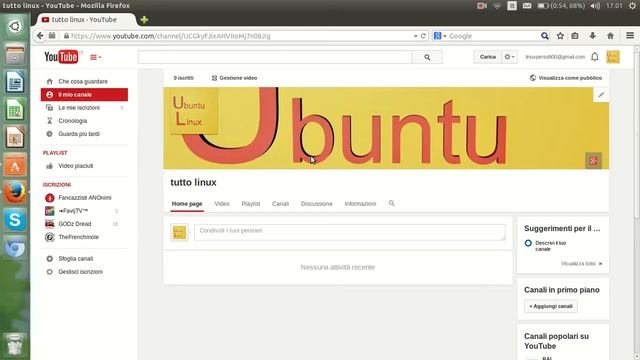Open Firefox hamburger menu
This screenshot has width=640, height=360.
click(630, 36)
